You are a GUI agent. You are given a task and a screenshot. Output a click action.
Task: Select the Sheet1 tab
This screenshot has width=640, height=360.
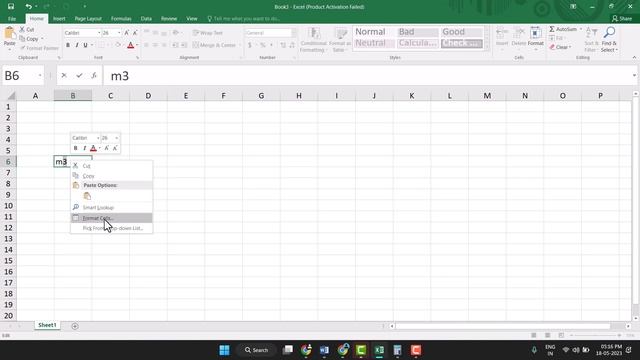pyautogui.click(x=47, y=325)
